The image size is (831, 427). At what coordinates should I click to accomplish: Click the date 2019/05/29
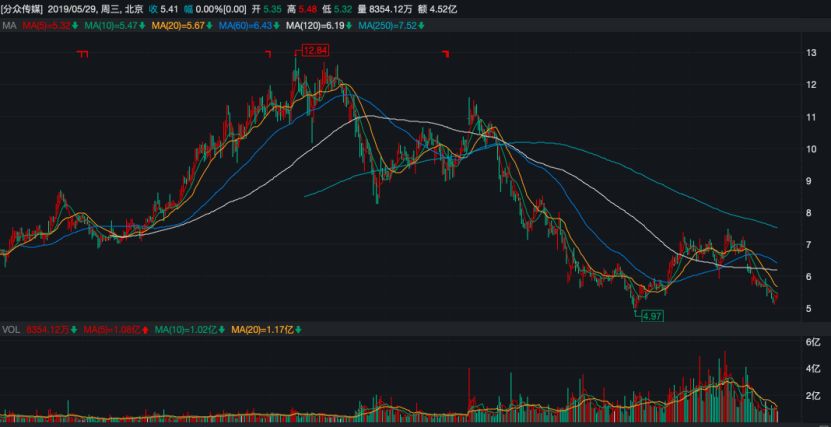coord(70,9)
